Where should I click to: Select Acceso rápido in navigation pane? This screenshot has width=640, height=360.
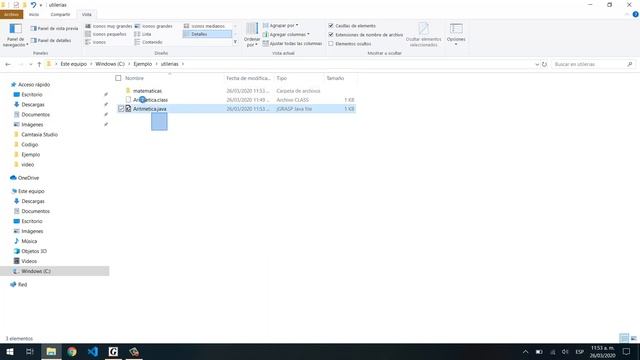pyautogui.click(x=34, y=84)
